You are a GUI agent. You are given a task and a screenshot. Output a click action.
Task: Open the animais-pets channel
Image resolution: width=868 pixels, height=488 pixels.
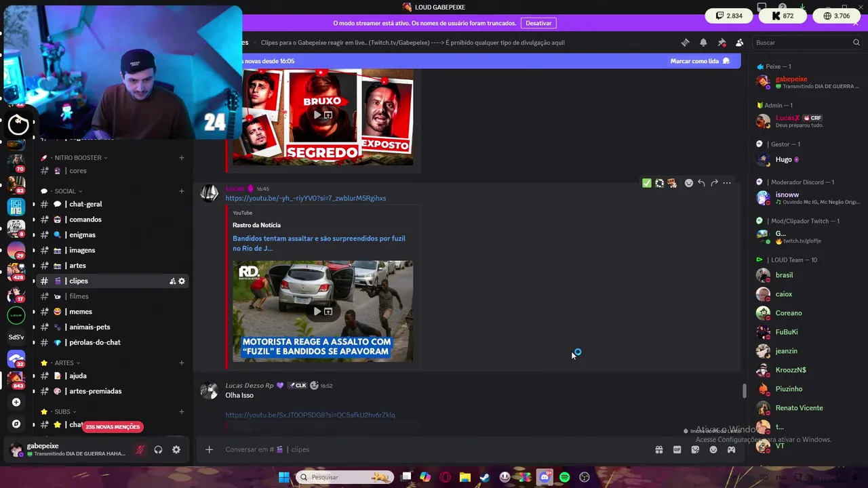click(113, 327)
